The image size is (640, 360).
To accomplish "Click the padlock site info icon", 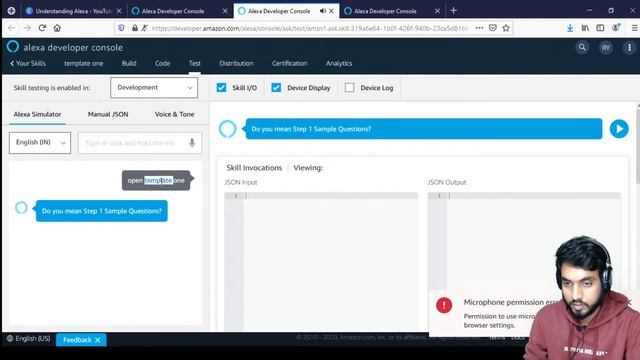I will click(135, 28).
